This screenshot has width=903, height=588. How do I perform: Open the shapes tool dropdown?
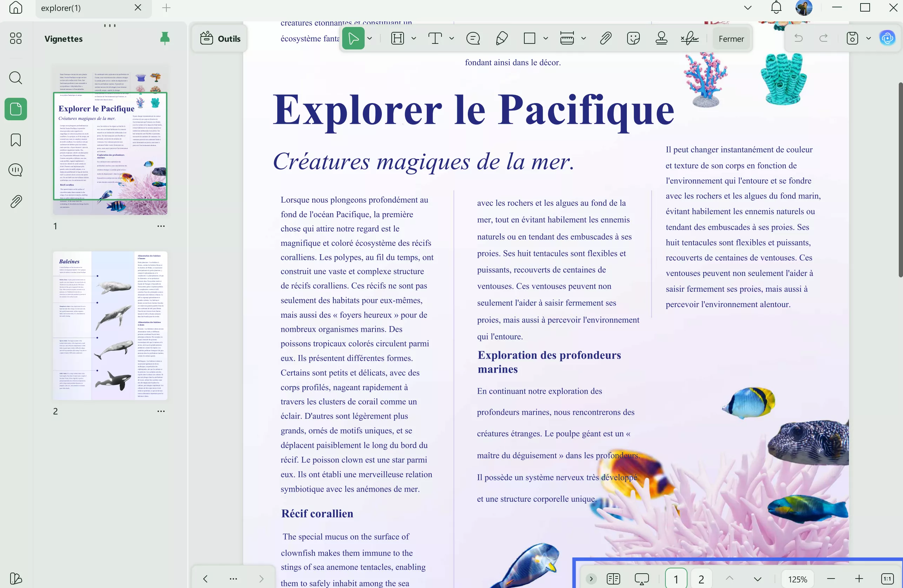click(546, 38)
